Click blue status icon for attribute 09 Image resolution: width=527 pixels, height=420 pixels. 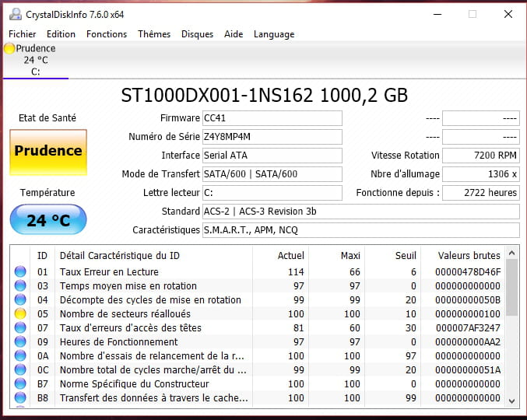(x=20, y=341)
